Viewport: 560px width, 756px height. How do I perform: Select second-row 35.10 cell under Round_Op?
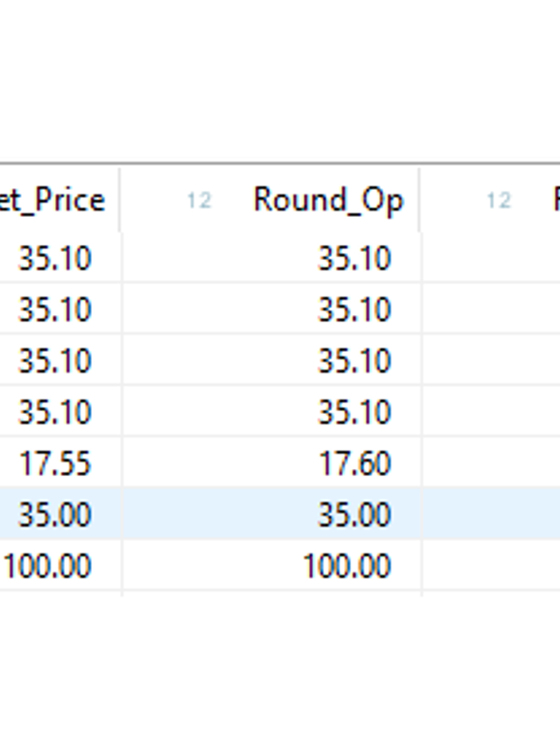(x=271, y=309)
